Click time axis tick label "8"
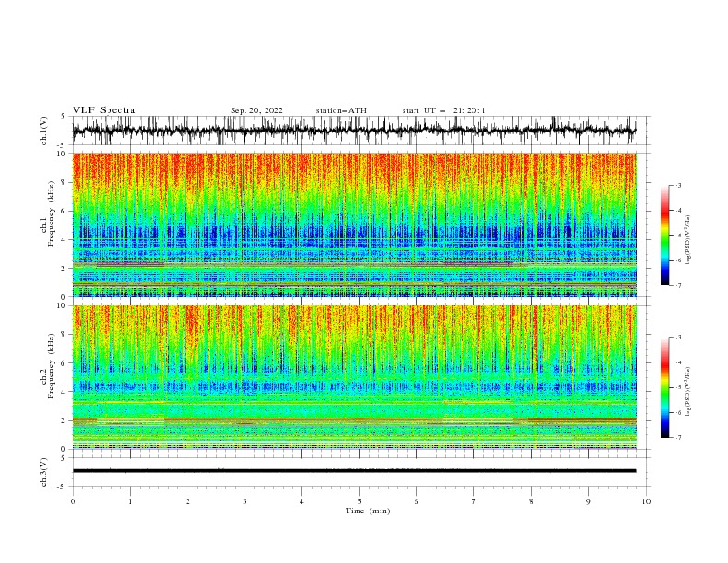This screenshot has width=728, height=563. 531,501
